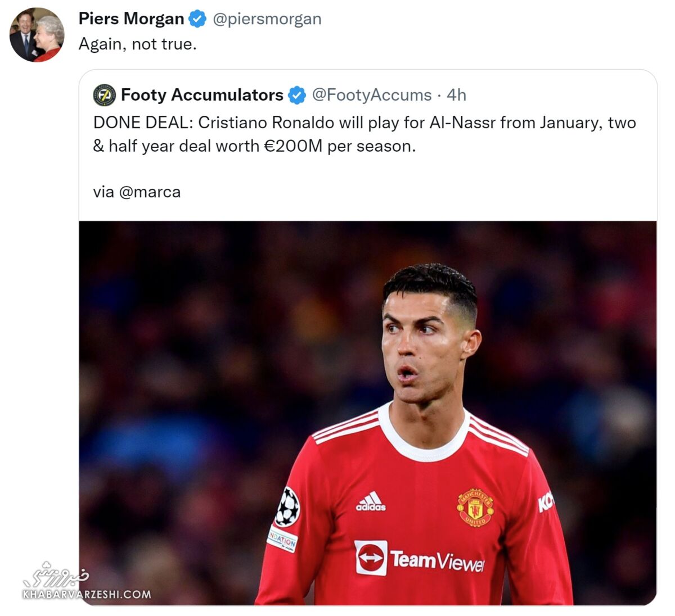The image size is (675, 616).
Task: Click the "DONE DEAL" quoted tweet text
Action: [364, 134]
